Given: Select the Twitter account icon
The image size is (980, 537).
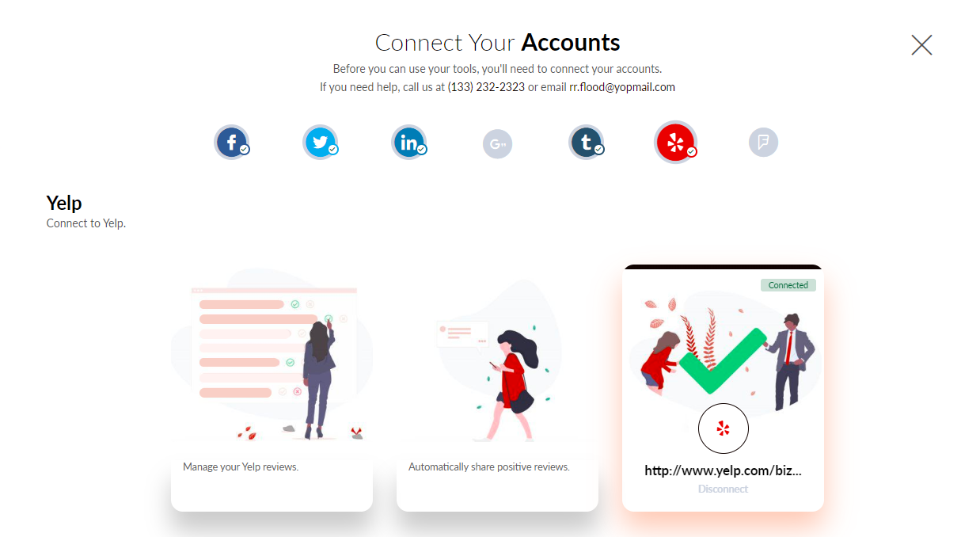Looking at the screenshot, I should pyautogui.click(x=321, y=143).
